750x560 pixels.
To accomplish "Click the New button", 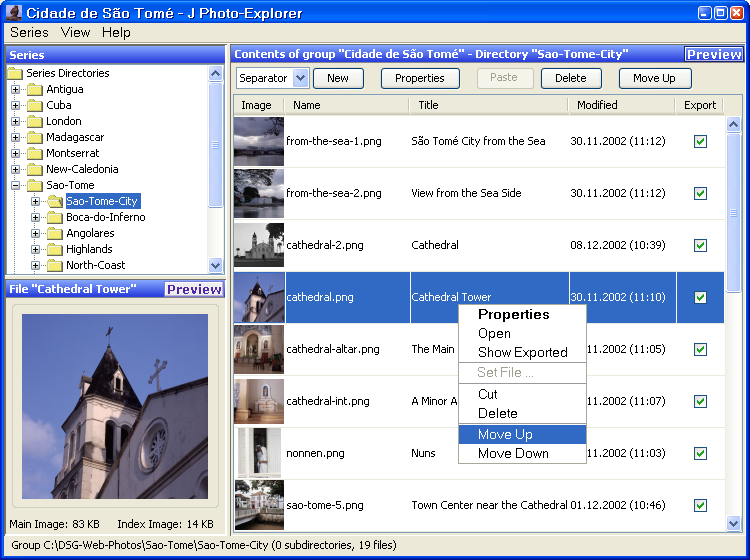I will pos(338,78).
